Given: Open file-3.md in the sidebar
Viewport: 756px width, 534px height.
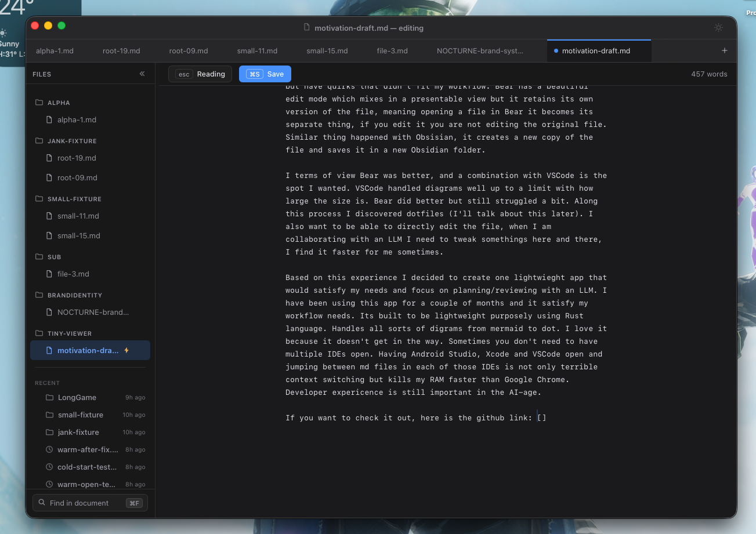Looking at the screenshot, I should pyautogui.click(x=90, y=274).
